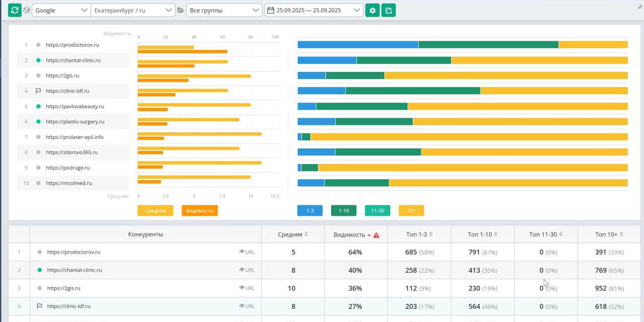644x322 pixels.
Task: Open the Google search engine dropdown
Action: [x=61, y=10]
